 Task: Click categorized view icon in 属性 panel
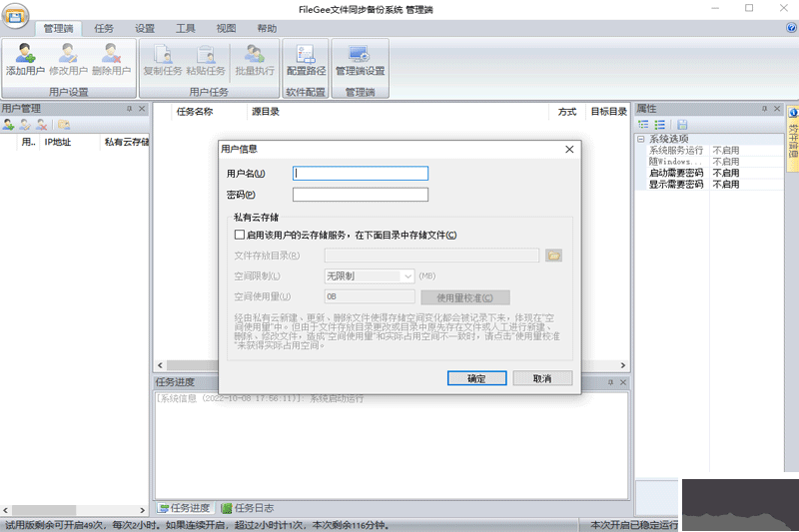tap(643, 124)
